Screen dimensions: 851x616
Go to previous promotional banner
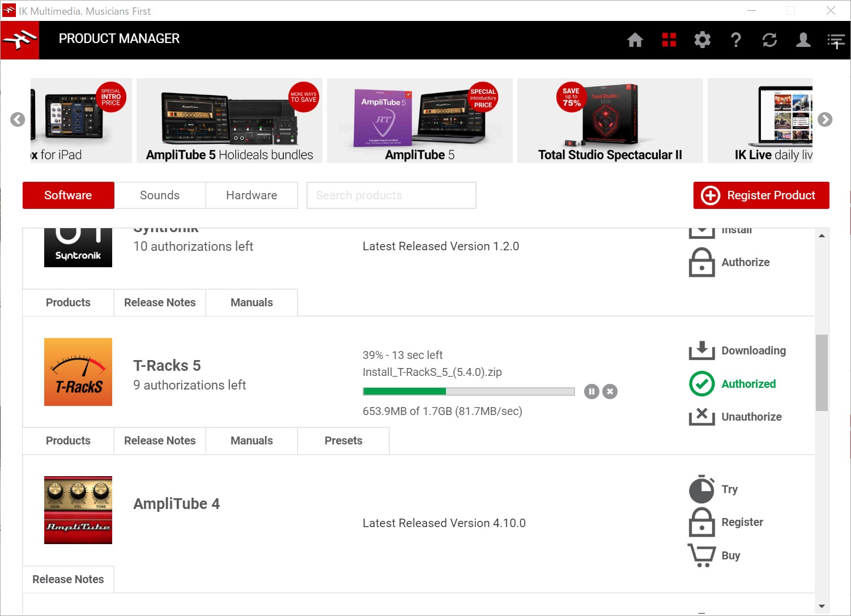tap(18, 119)
